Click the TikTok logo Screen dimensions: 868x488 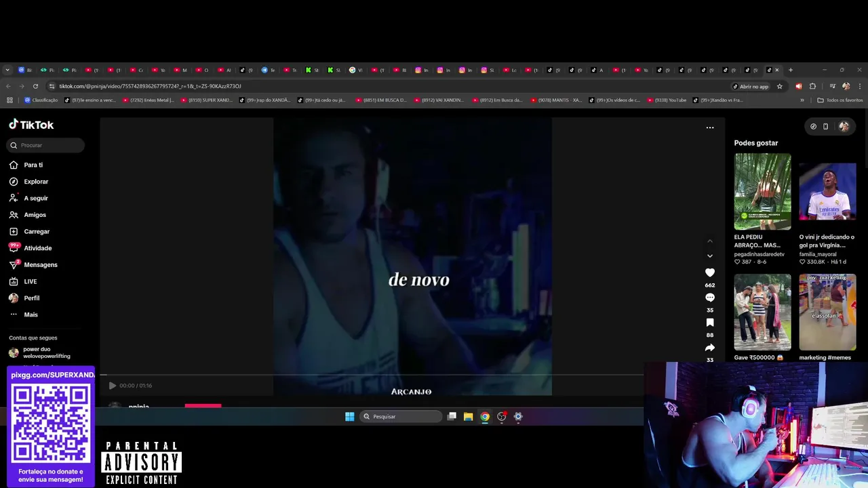click(x=31, y=125)
